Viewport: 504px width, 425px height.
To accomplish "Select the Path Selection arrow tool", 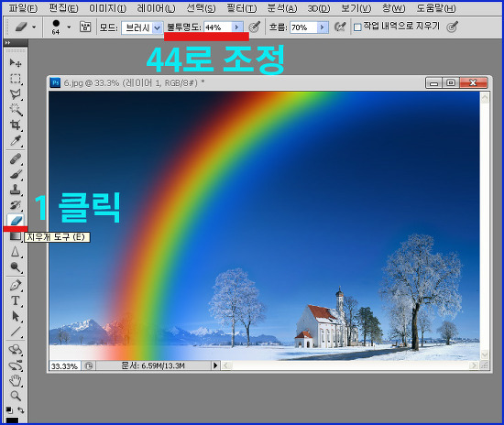I will pyautogui.click(x=15, y=316).
